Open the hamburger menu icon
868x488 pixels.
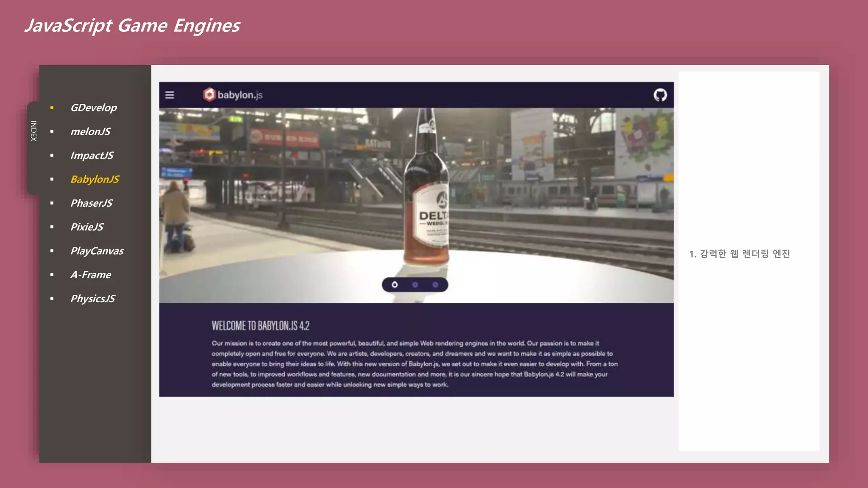click(x=170, y=95)
